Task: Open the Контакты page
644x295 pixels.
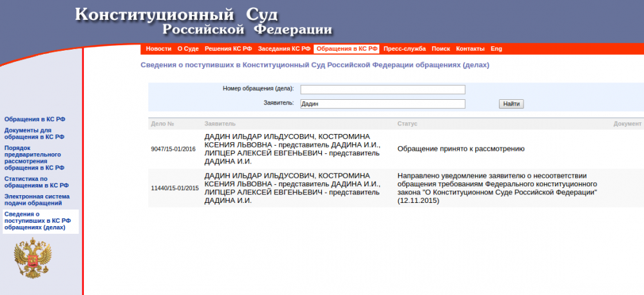Action: (x=470, y=49)
